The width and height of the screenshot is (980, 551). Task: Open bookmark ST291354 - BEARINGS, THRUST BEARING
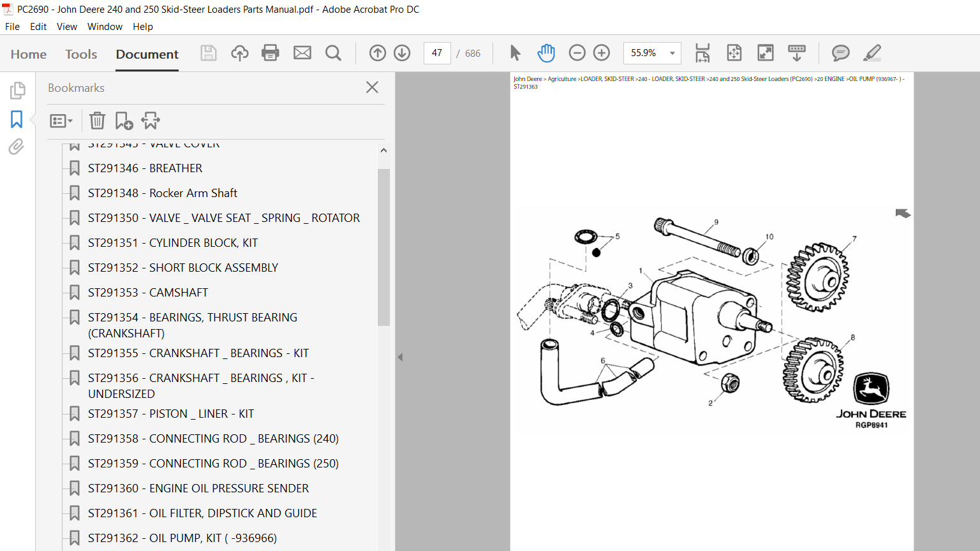coord(193,325)
